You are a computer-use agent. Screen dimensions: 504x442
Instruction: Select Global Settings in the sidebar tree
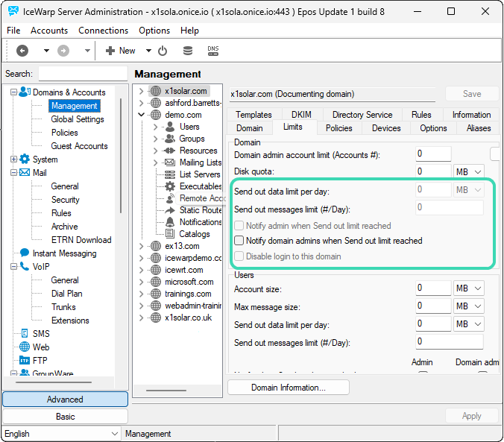[78, 119]
